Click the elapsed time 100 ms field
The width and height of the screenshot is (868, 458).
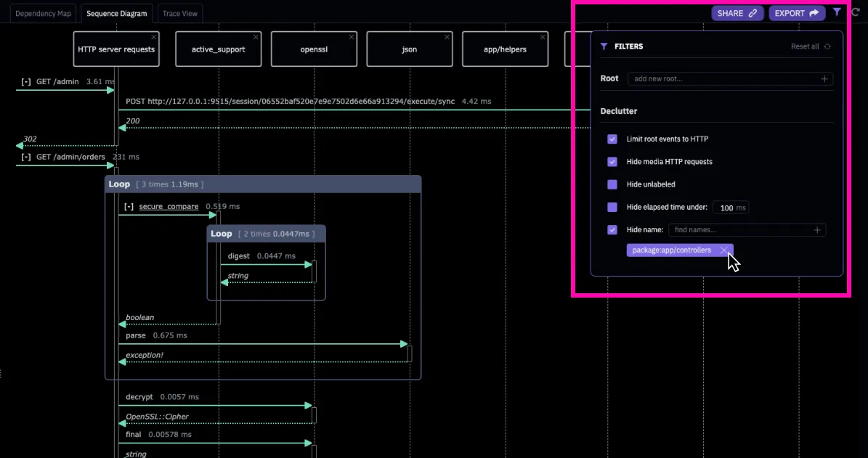[731, 208]
